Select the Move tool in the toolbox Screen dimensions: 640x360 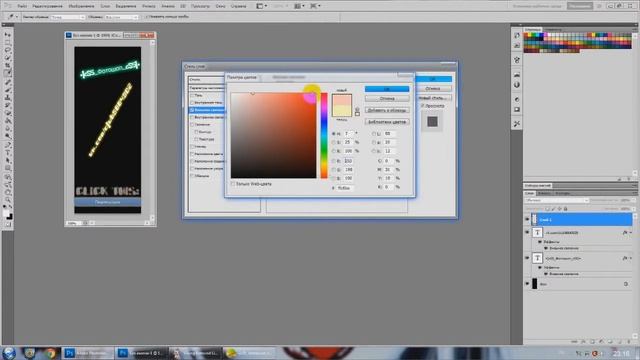7,35
